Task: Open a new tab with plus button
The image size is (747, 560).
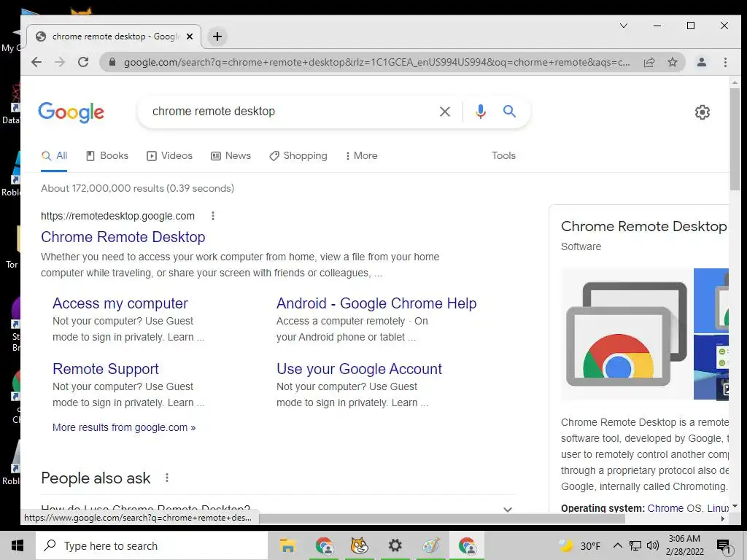Action: (x=217, y=36)
